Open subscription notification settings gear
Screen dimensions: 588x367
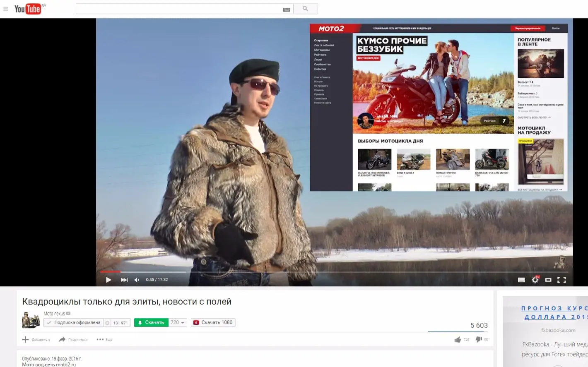coord(107,323)
